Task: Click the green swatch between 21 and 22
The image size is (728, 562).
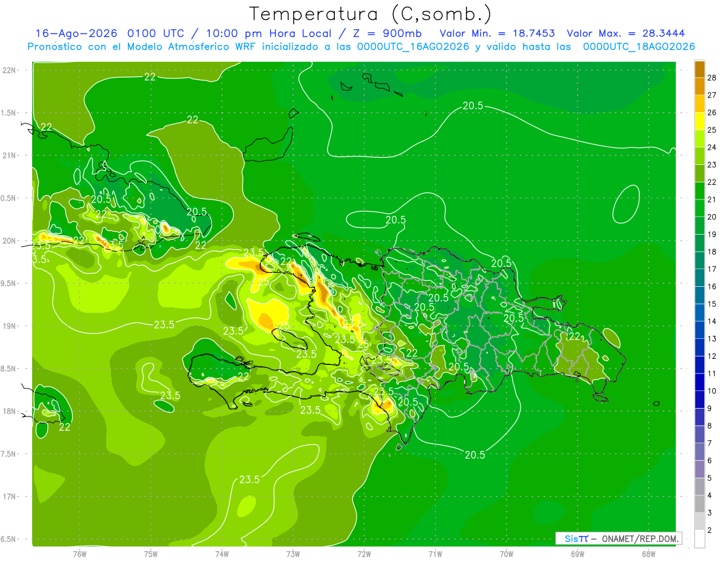Action: (699, 191)
